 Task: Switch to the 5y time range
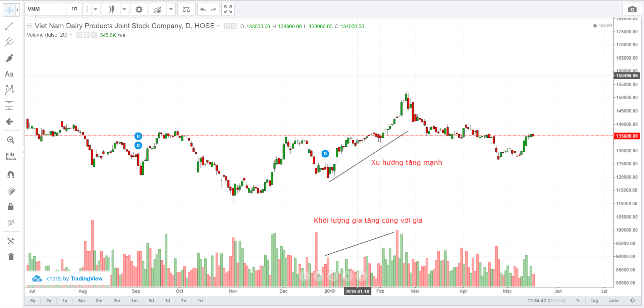pos(33,301)
